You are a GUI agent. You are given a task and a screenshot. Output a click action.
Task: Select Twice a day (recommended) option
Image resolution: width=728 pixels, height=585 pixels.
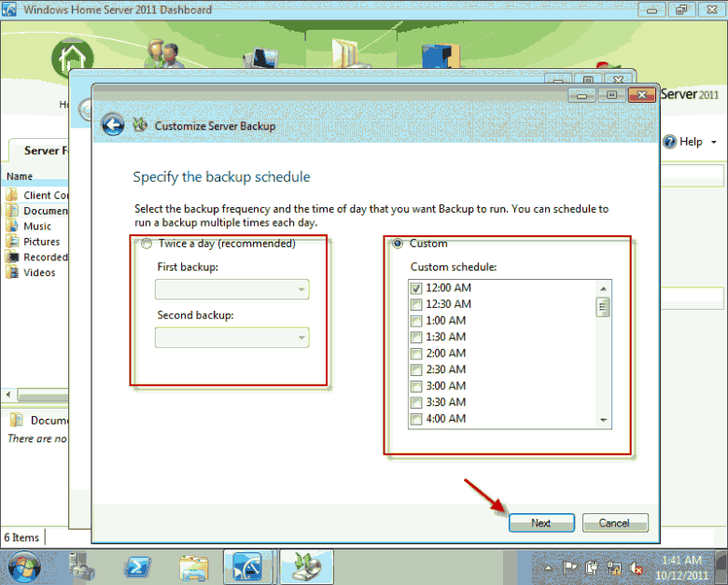click(147, 244)
